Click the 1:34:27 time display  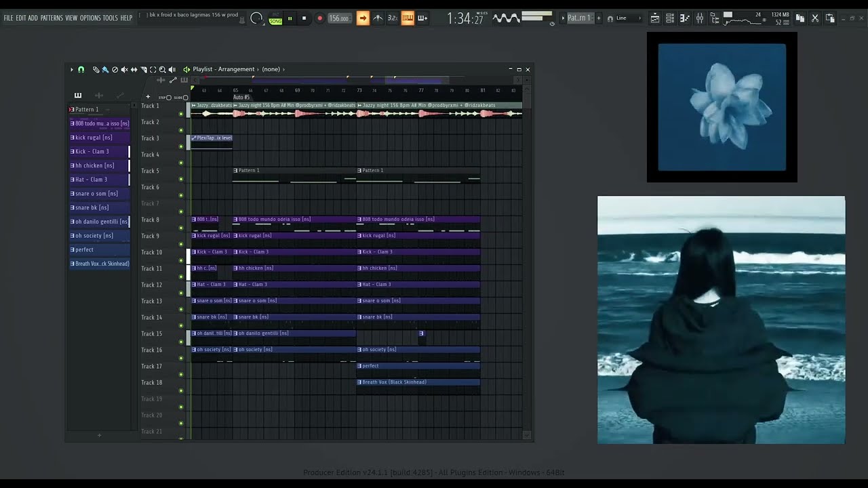pyautogui.click(x=465, y=19)
